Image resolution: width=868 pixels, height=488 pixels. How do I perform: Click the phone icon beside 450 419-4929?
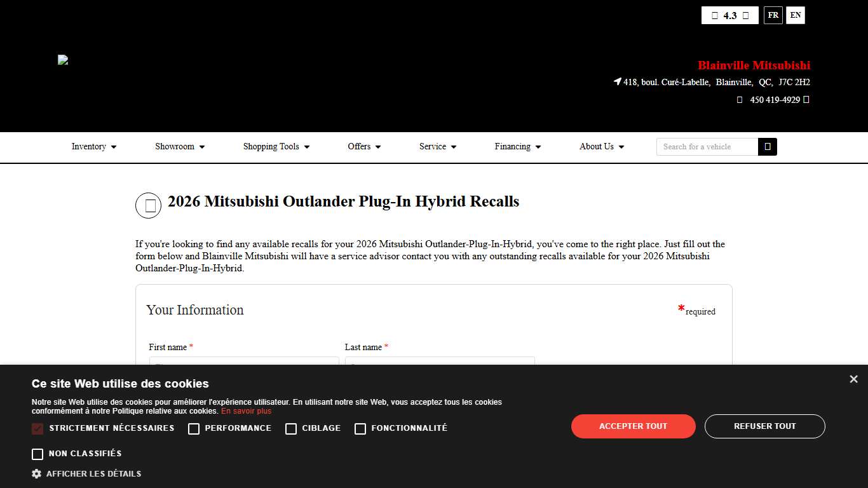click(x=739, y=100)
